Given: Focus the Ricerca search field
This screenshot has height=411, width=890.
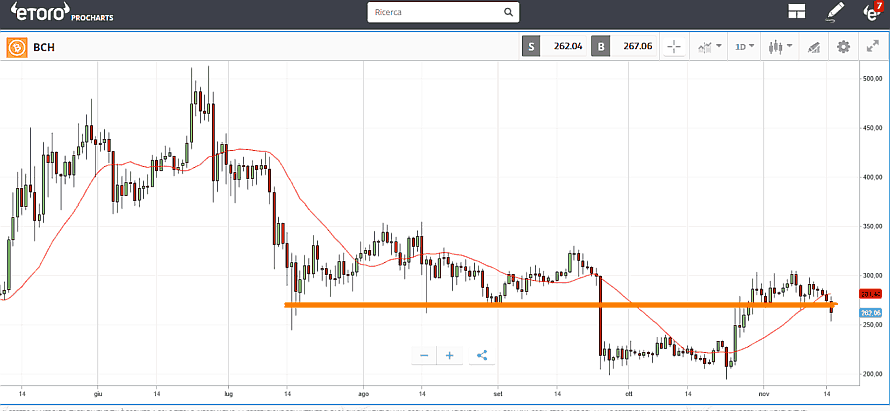Looking at the screenshot, I should [433, 13].
